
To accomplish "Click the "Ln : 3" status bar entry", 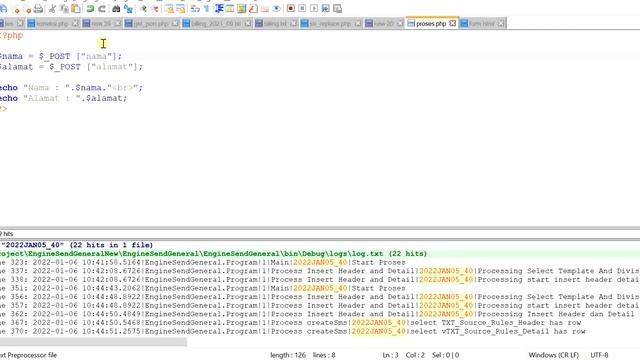I will click(390, 355).
